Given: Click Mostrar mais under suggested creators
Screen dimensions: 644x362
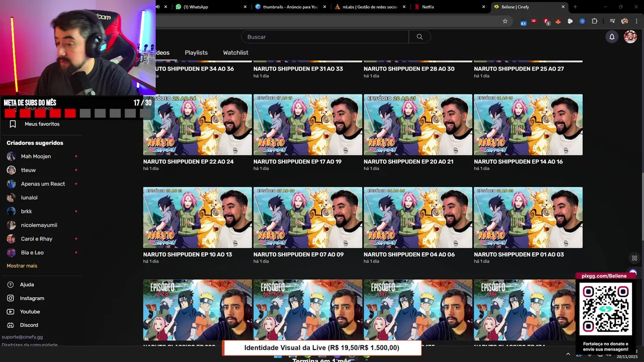Looking at the screenshot, I should click(22, 265).
